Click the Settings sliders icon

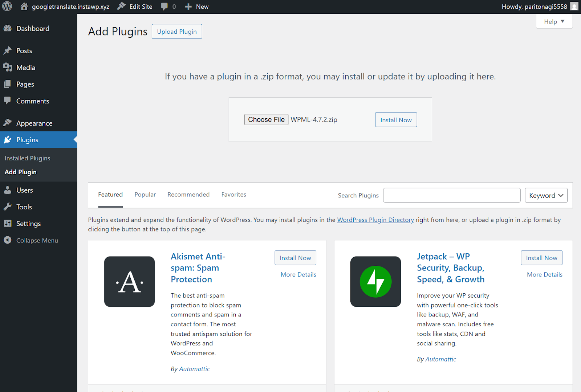(x=8, y=224)
